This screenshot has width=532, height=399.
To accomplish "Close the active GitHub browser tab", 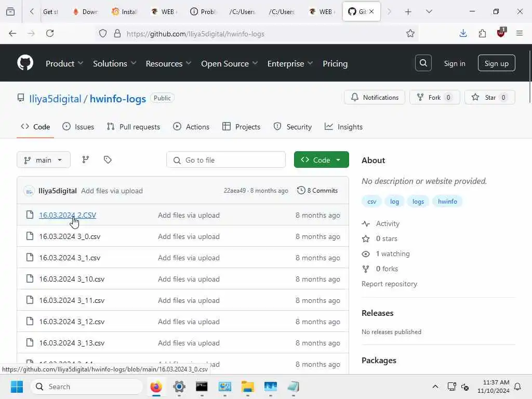I will coord(372,11).
